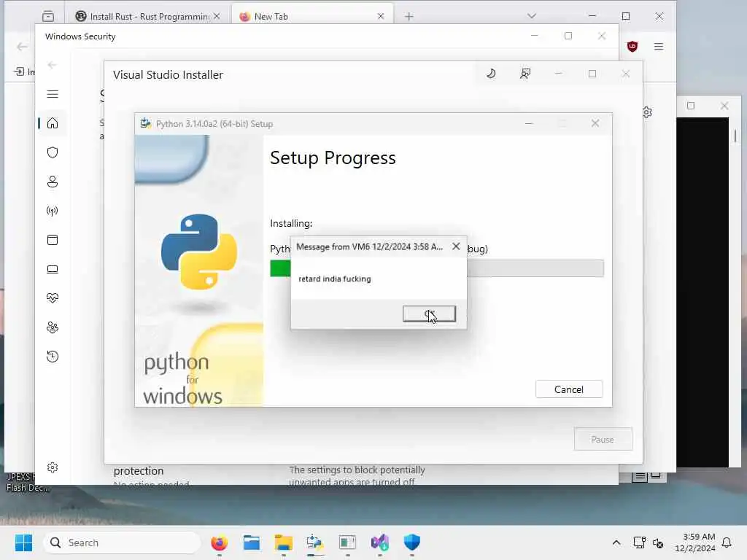747x560 pixels.
Task: Open Windows Security shield taskbar icon
Action: click(x=411, y=542)
